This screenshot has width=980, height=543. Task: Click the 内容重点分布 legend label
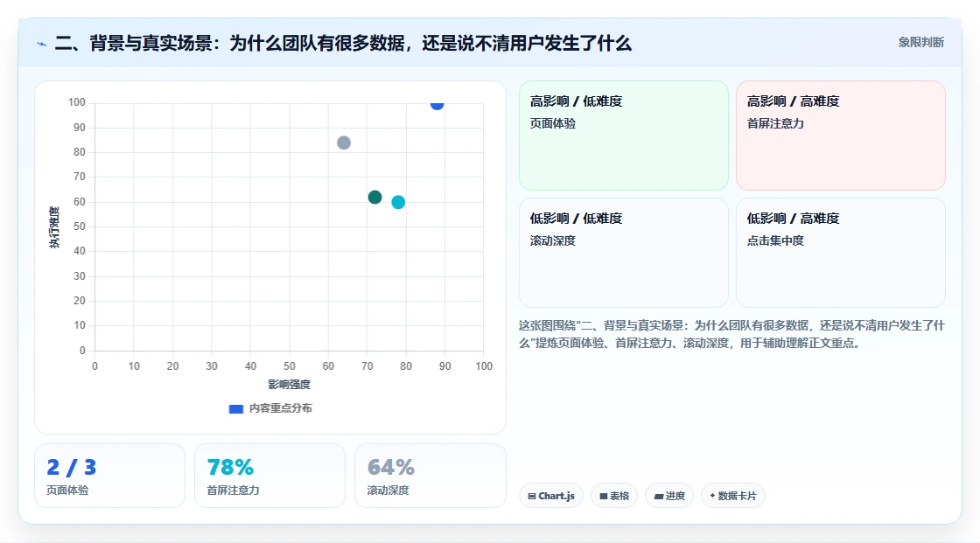point(281,408)
